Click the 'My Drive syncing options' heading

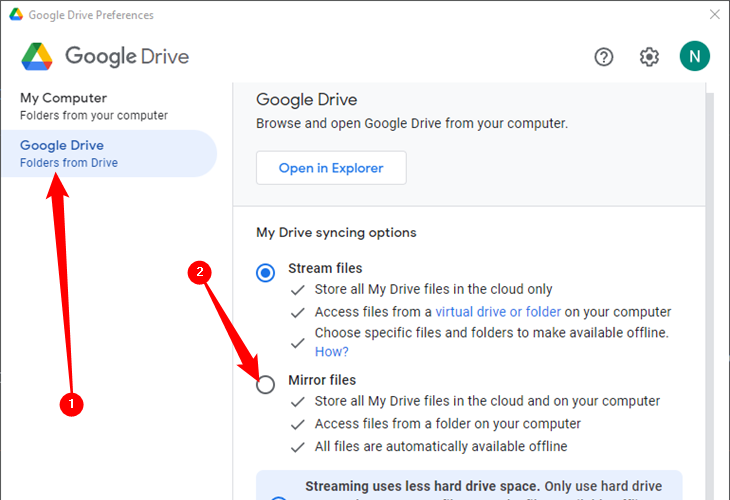tap(336, 232)
